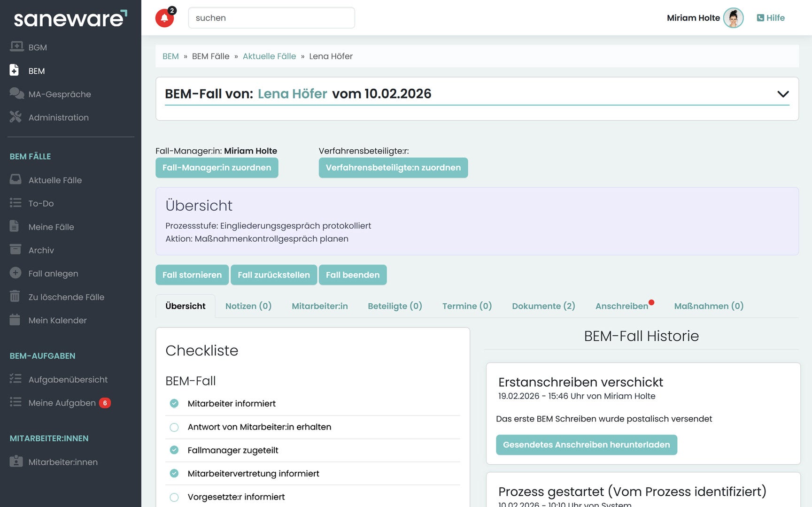
Task: Click the Fall anlegen plus icon
Action: 15,273
